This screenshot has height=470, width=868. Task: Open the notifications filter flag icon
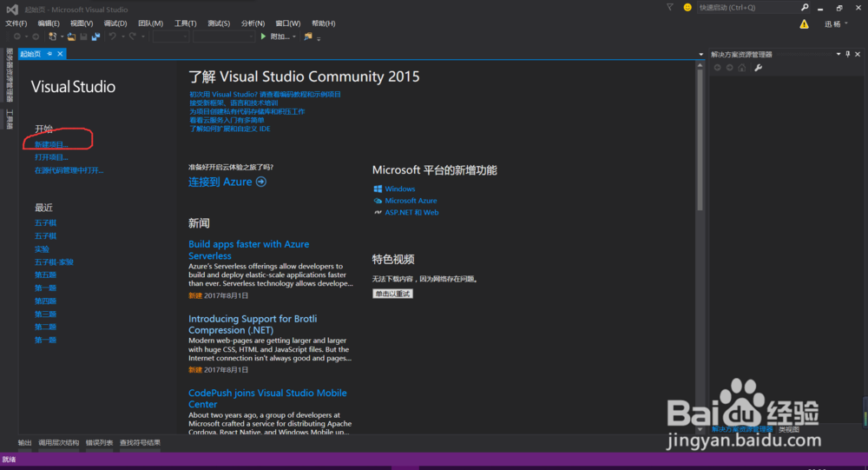pyautogui.click(x=670, y=7)
